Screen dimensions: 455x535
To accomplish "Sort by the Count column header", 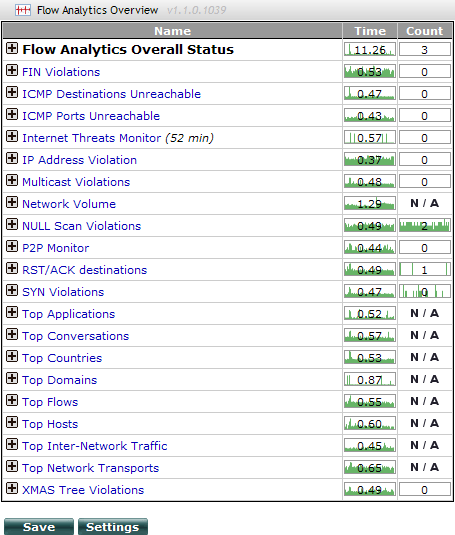I will [425, 31].
